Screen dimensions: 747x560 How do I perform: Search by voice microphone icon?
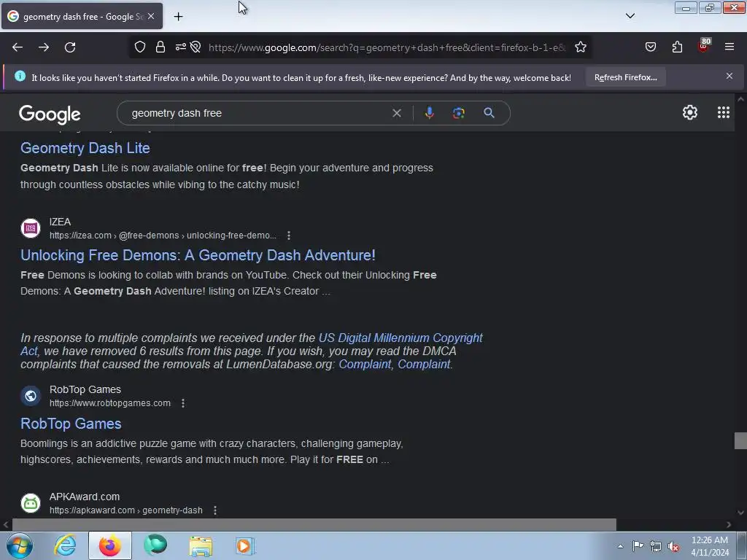click(x=429, y=113)
